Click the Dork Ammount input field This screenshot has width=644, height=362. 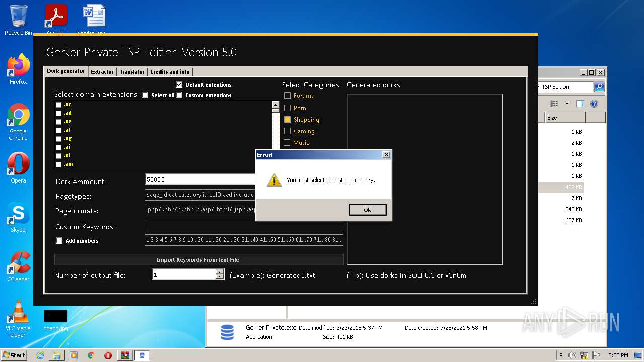(x=200, y=179)
